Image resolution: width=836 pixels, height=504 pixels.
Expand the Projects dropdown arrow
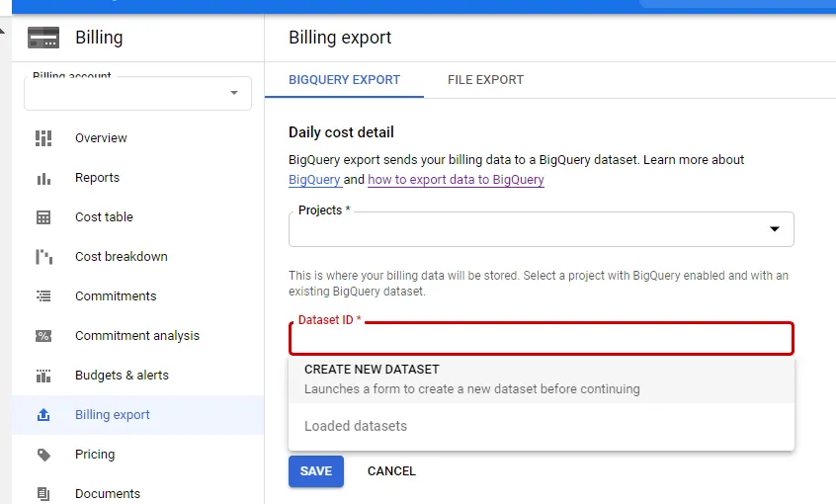(x=774, y=229)
